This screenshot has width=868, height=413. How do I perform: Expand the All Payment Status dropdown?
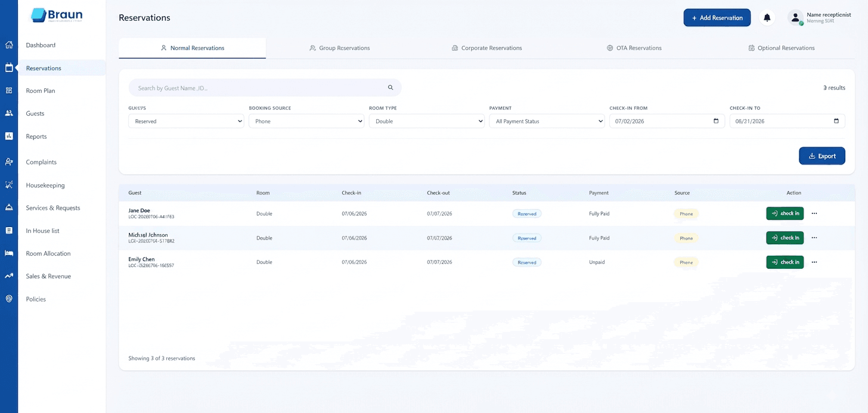[x=547, y=121]
